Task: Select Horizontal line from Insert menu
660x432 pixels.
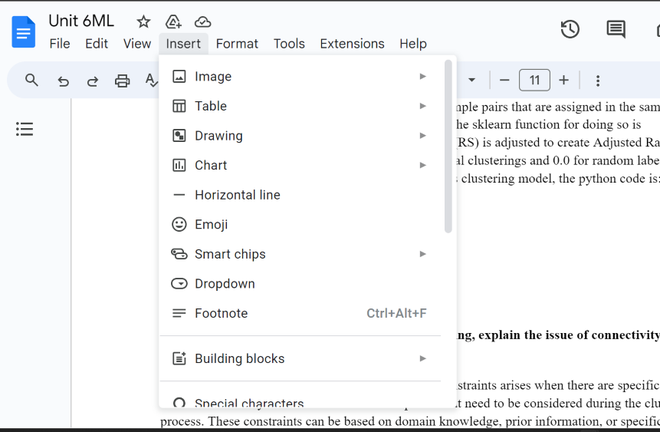Action: tap(237, 195)
